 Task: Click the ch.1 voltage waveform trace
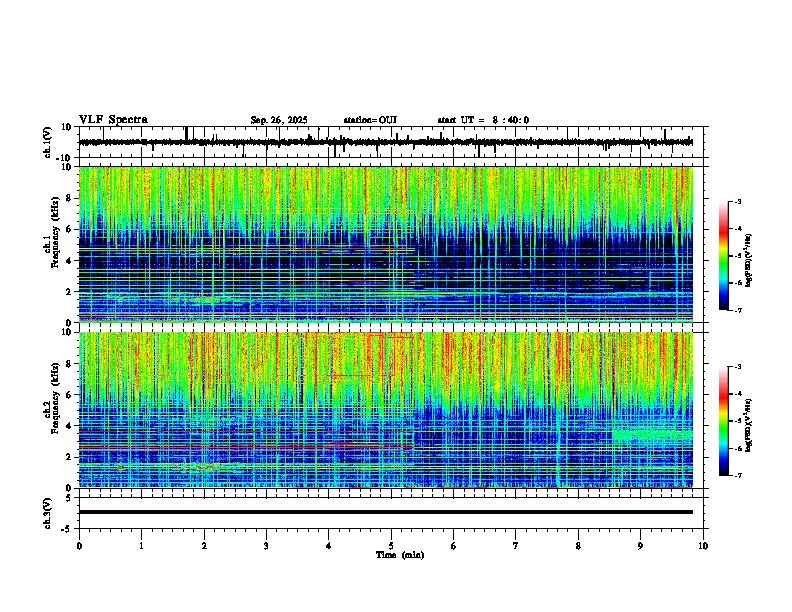(385, 142)
